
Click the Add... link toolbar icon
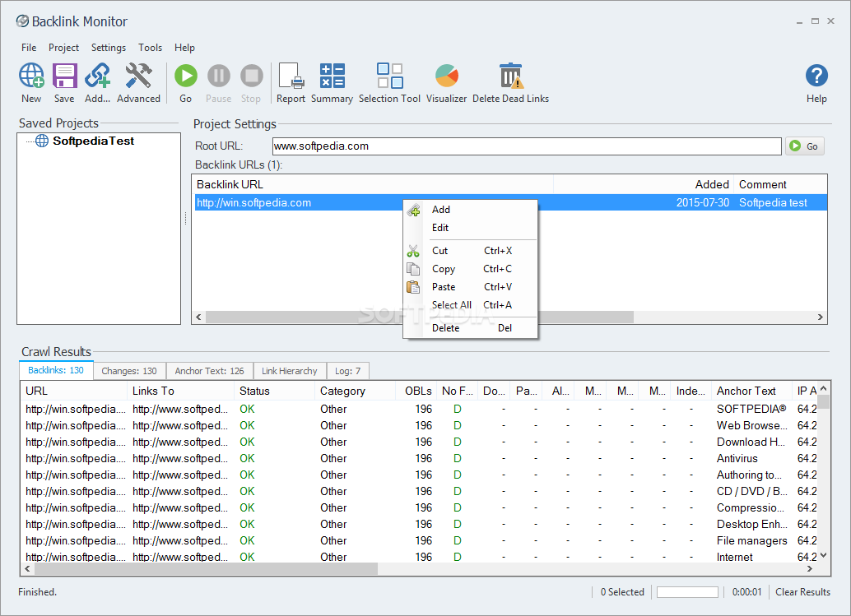point(98,76)
